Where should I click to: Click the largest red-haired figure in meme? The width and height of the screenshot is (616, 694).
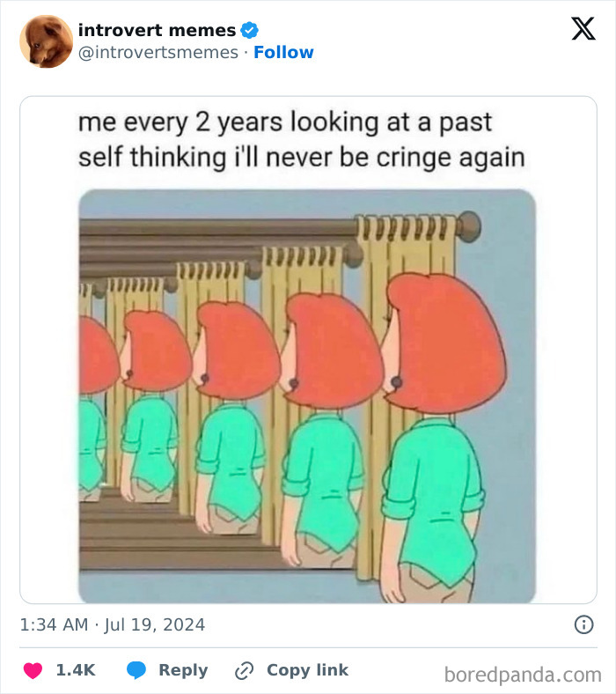tap(440, 440)
